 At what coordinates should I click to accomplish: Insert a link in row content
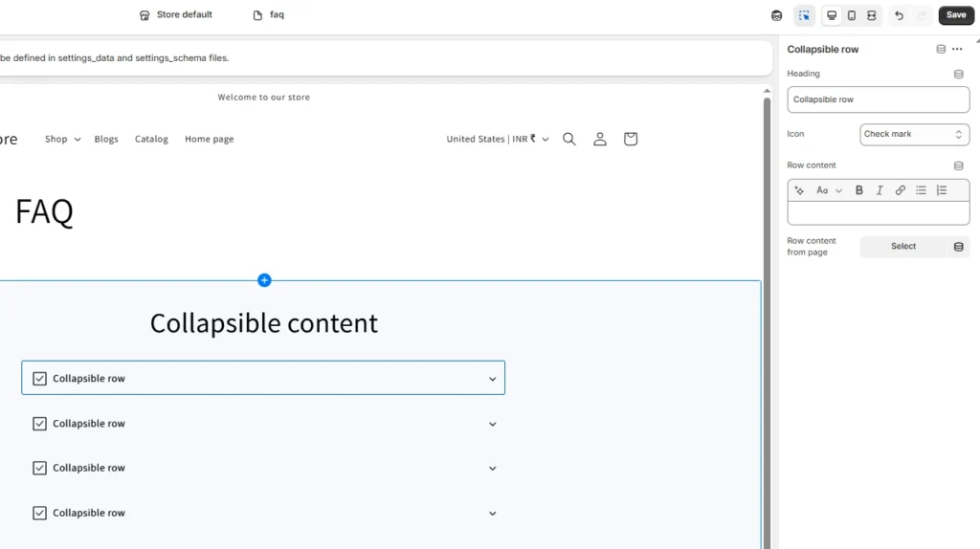click(900, 190)
